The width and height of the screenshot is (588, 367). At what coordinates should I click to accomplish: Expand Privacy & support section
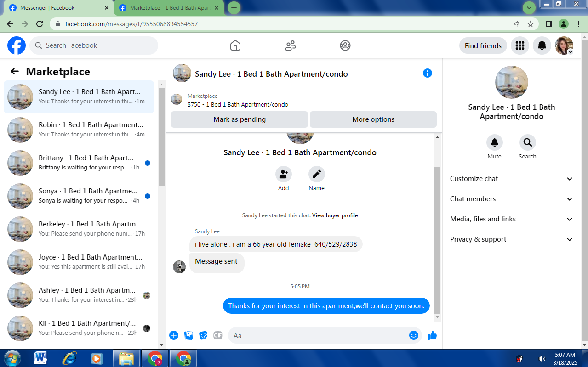pyautogui.click(x=512, y=239)
